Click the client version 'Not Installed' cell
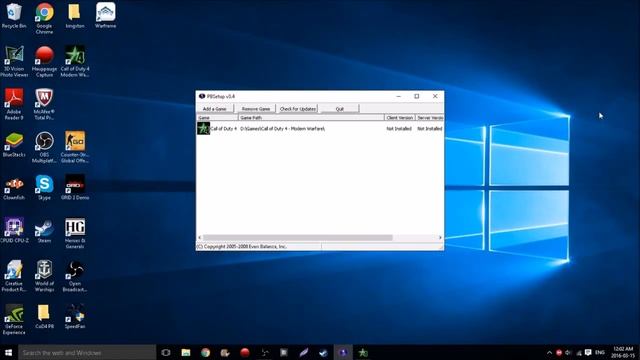 pos(399,129)
